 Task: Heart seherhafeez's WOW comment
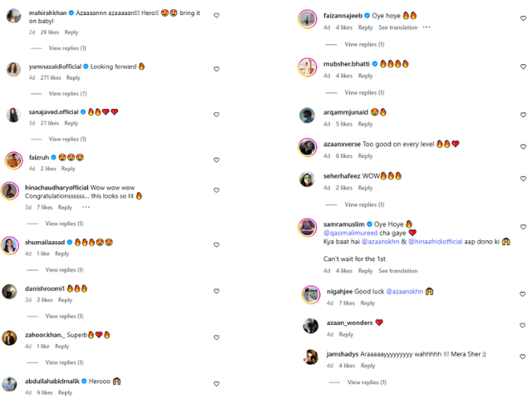pos(522,175)
